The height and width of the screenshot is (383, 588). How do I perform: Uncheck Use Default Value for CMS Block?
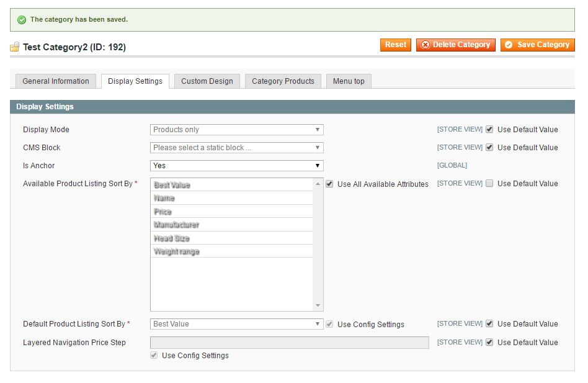tap(489, 148)
